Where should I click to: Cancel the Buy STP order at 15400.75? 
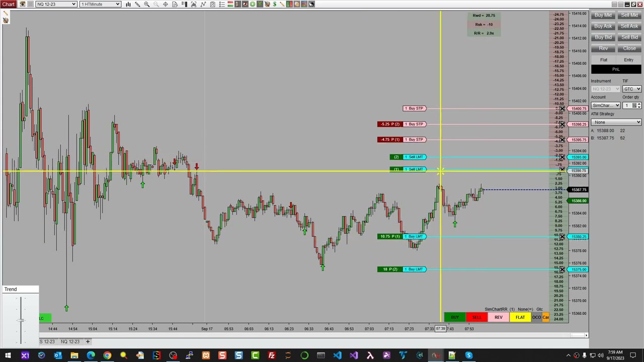[562, 109]
